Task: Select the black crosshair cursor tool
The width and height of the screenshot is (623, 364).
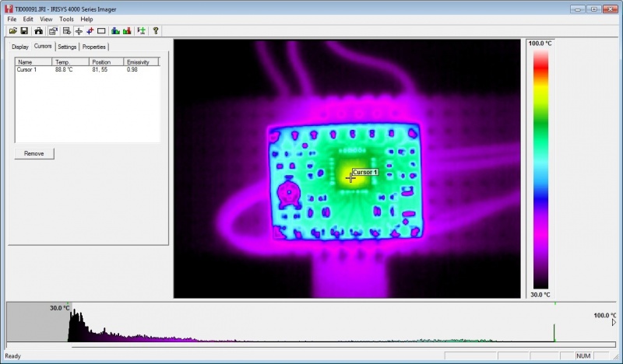Action: [79, 30]
